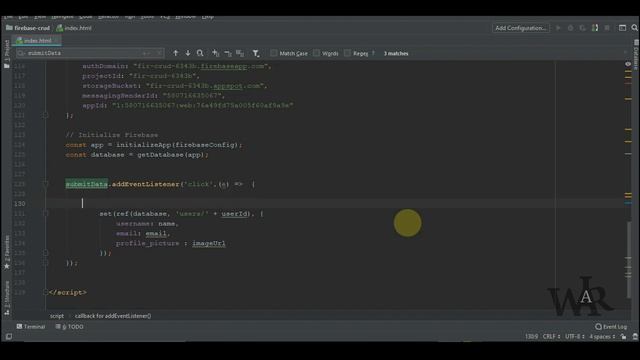Viewport: 640px width, 360px height.
Task: Toggle fold marker at line 136
Action: 45,263
